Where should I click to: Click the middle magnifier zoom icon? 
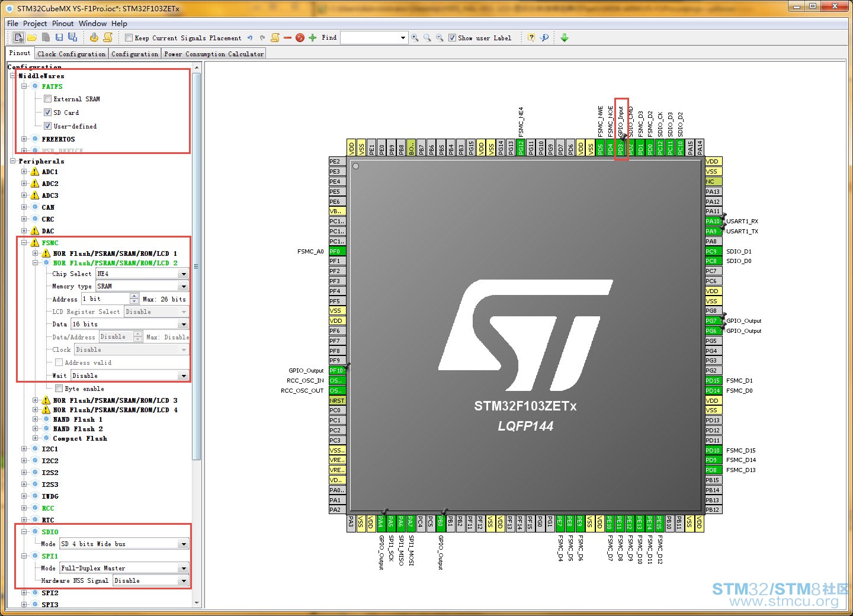click(x=427, y=38)
